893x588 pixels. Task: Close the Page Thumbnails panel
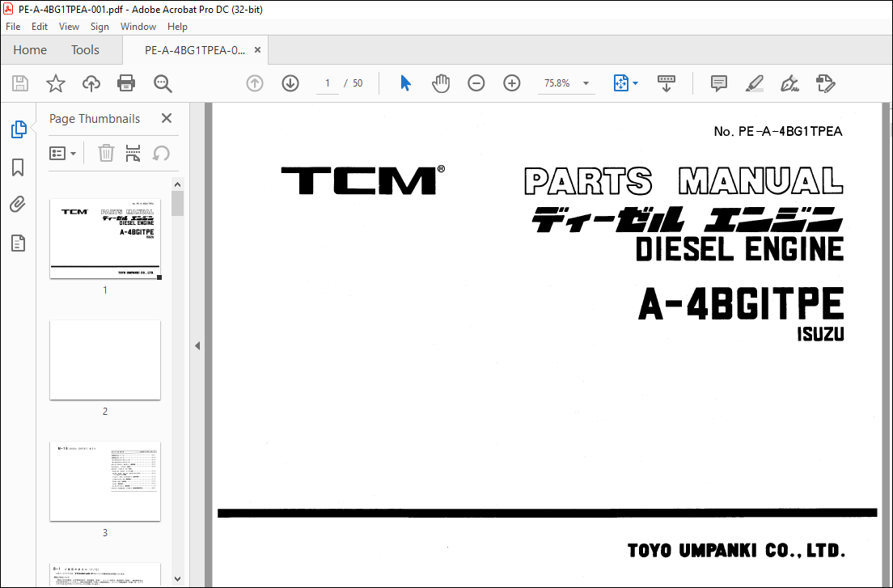(167, 118)
